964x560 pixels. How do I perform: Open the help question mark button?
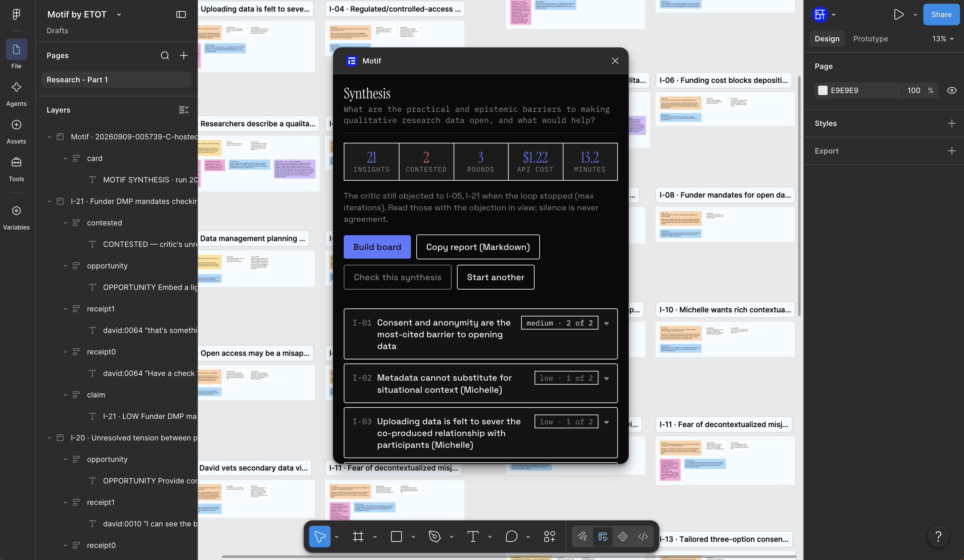point(938,536)
